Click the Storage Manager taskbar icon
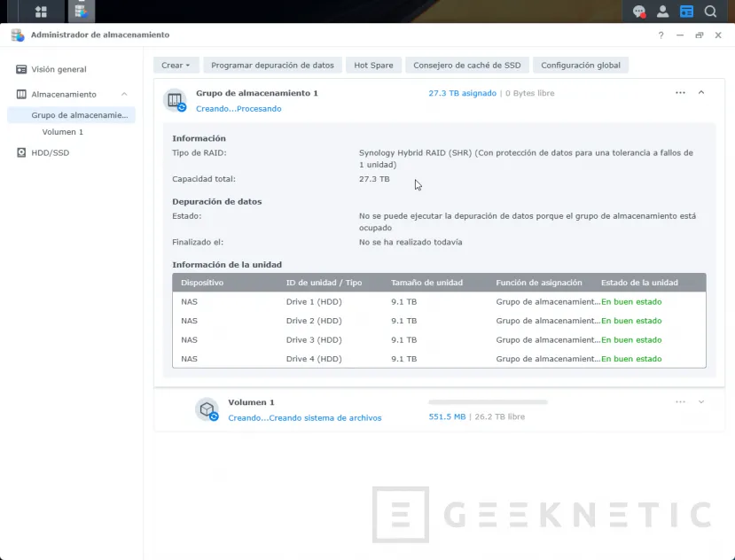The height and width of the screenshot is (560, 735). click(81, 12)
